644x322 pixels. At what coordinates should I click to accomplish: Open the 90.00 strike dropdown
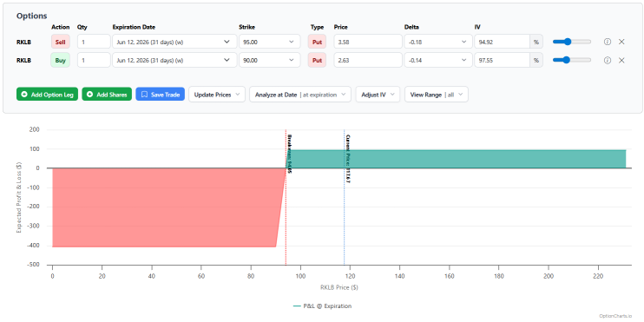click(x=269, y=60)
